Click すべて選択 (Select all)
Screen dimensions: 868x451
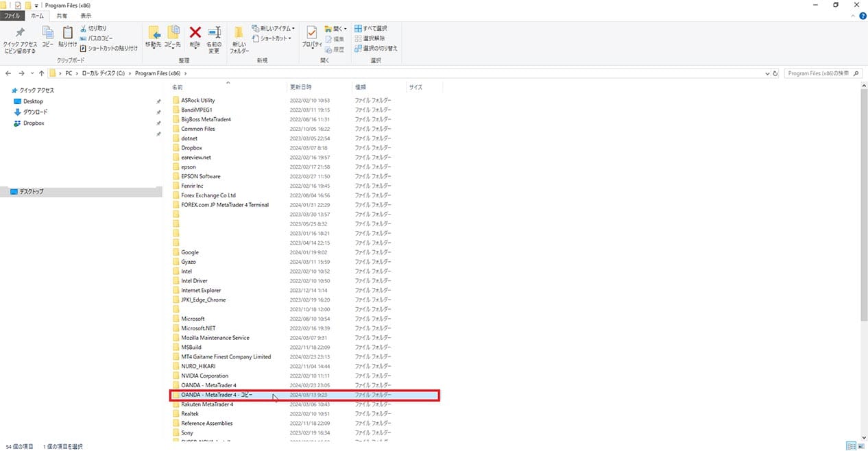371,29
